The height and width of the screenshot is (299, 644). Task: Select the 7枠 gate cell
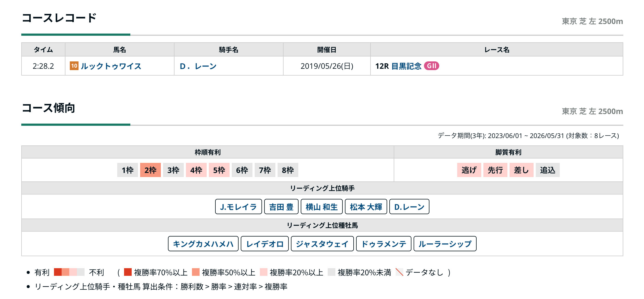pos(265,170)
